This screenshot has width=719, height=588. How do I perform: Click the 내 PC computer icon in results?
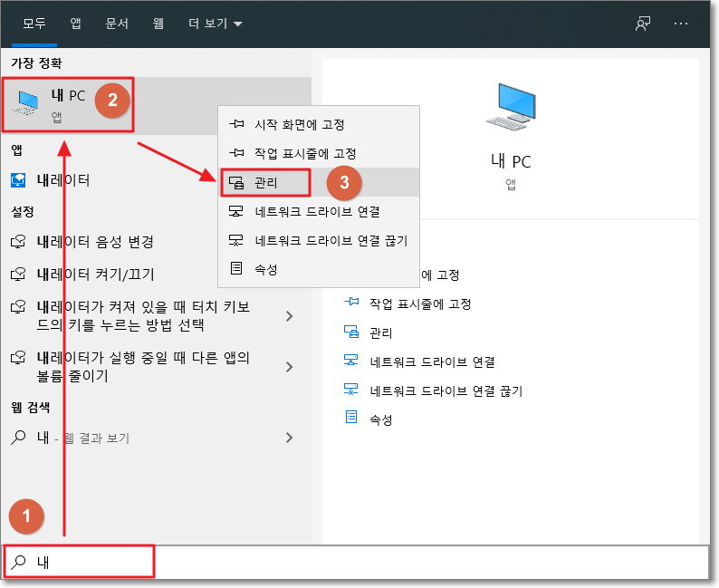[27, 103]
